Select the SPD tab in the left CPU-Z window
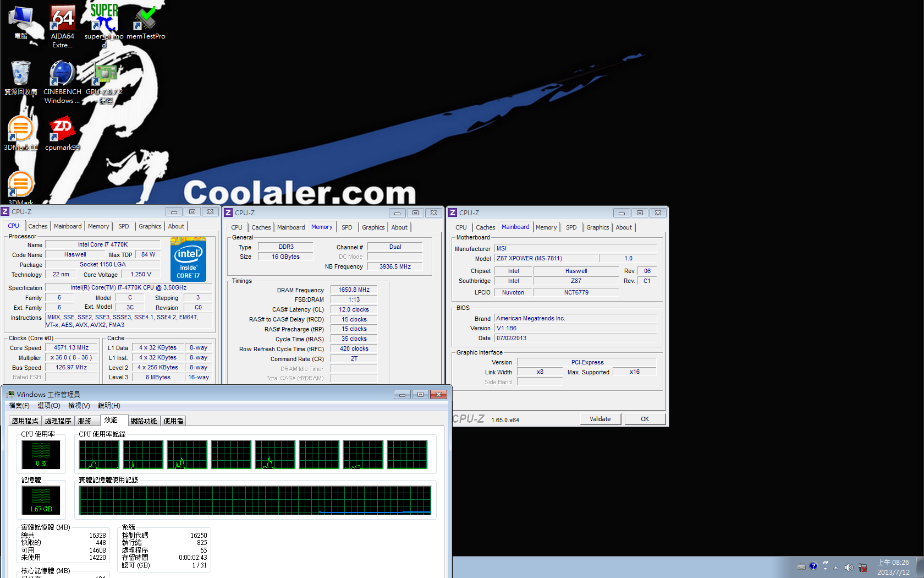Viewport: 924px width, 578px height. coord(124,226)
